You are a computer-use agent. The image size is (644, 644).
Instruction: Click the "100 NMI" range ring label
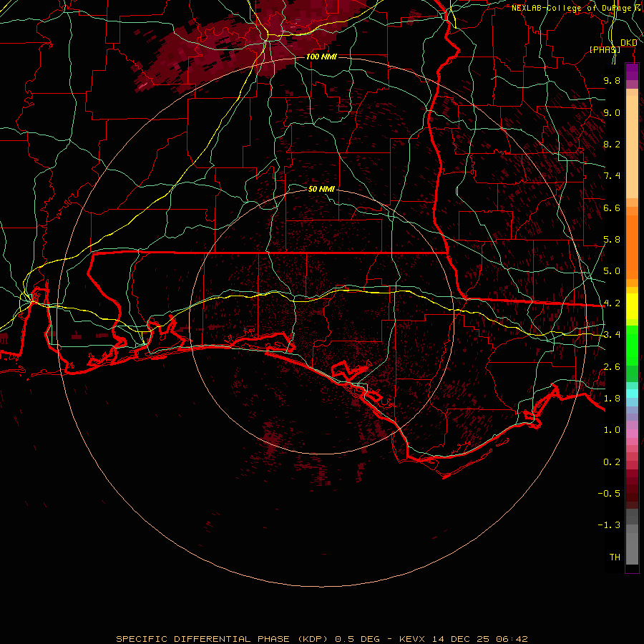coord(321,57)
